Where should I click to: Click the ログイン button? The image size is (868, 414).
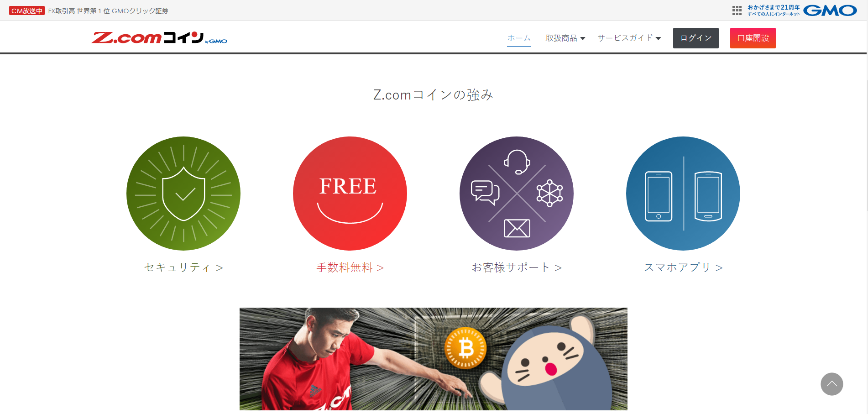point(696,38)
